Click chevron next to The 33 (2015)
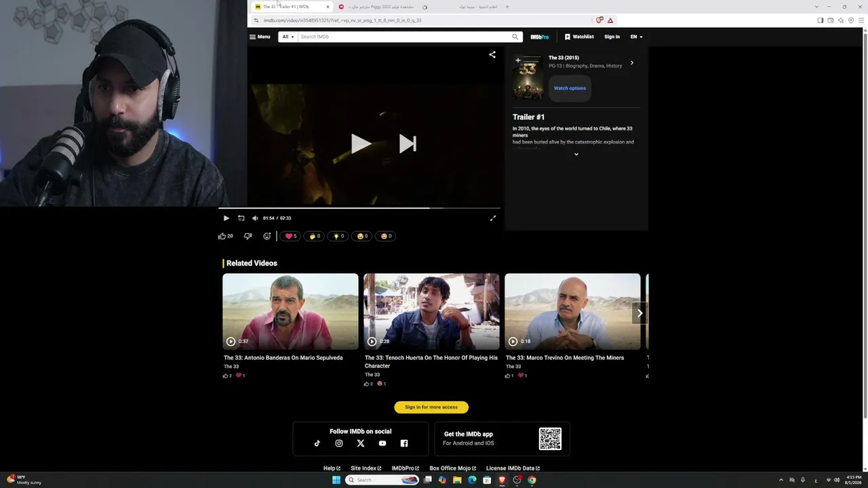This screenshot has width=868, height=488. point(632,63)
